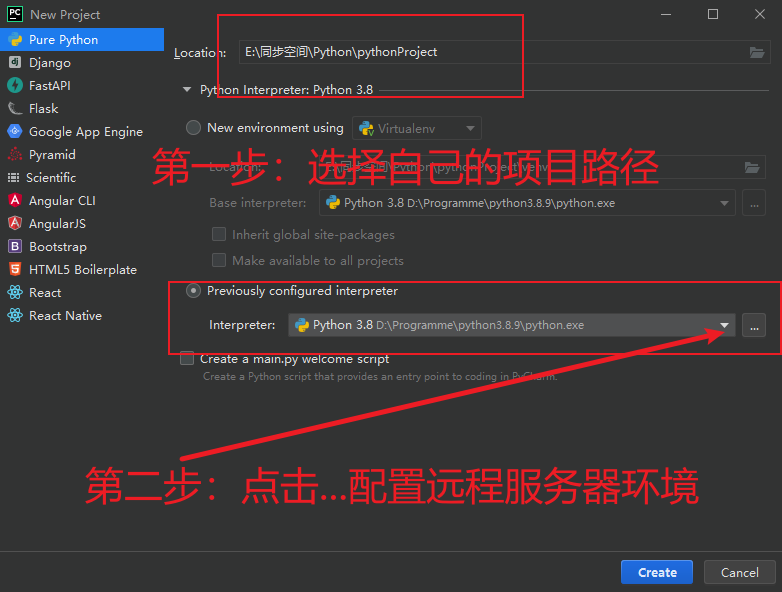This screenshot has height=592, width=782.
Task: Click the Bootstrap B icon
Action: pyautogui.click(x=15, y=246)
